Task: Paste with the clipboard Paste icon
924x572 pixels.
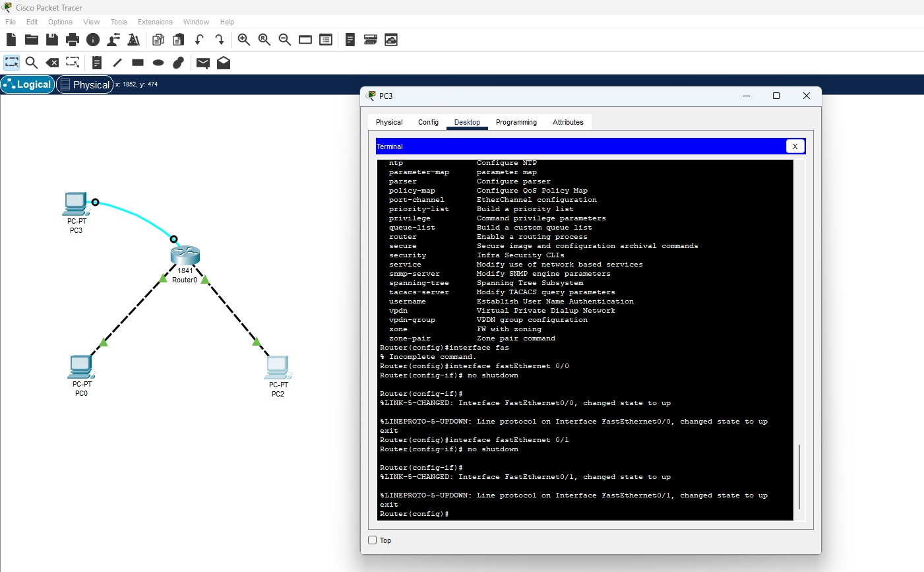Action: pyautogui.click(x=178, y=40)
